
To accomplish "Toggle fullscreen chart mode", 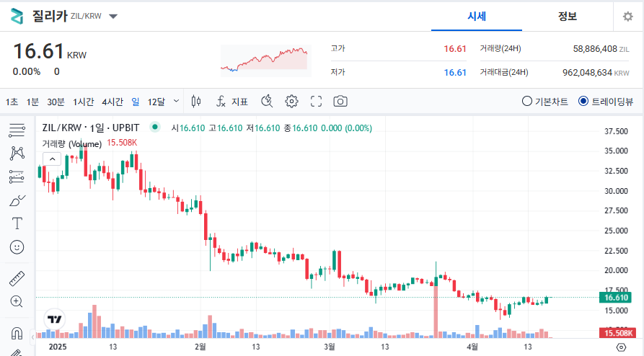I will 316,101.
